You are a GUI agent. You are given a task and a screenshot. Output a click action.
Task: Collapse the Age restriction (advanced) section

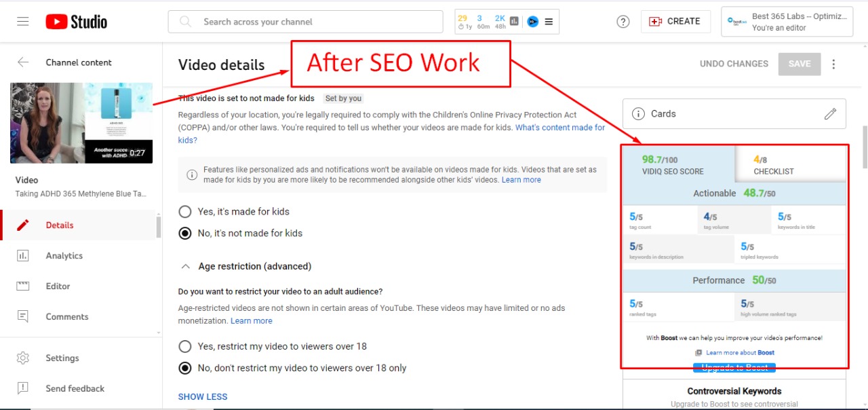click(x=184, y=267)
